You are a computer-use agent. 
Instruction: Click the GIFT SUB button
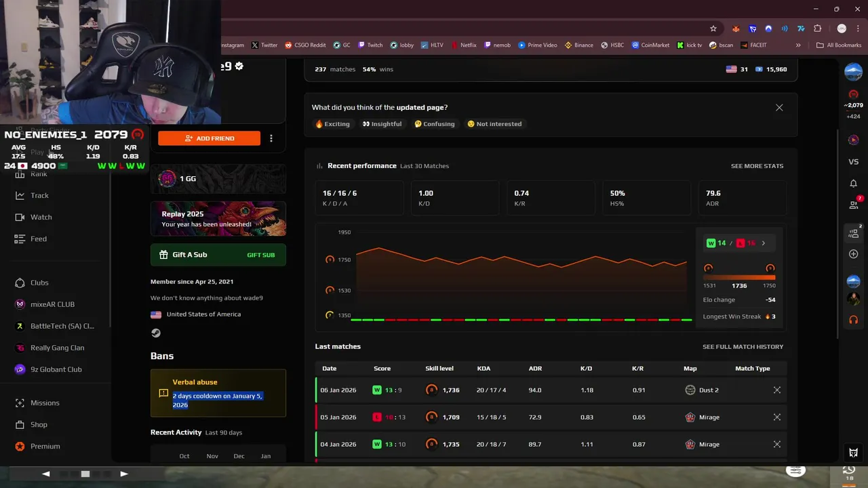[x=261, y=255]
